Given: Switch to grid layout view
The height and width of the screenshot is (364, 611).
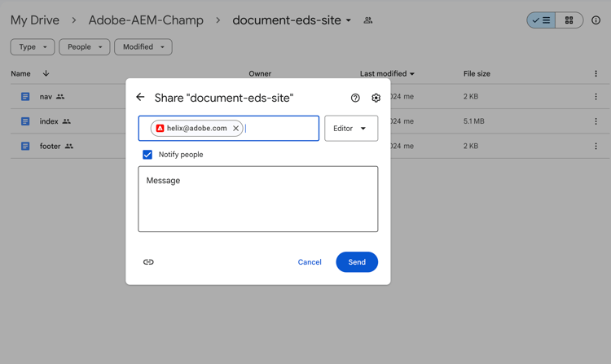Looking at the screenshot, I should coord(569,20).
